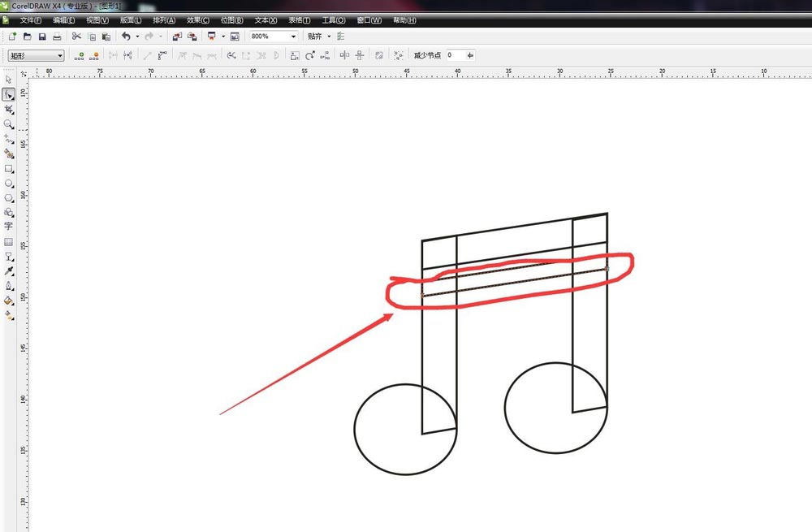Select the Shape tool in toolbox
This screenshot has height=532, width=812.
pos(8,95)
